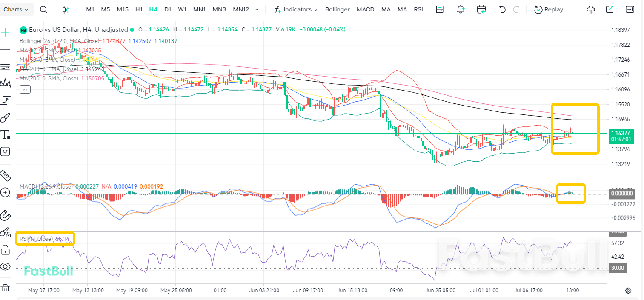Add the Bollinger indicator shortcut
The width and height of the screenshot is (644, 300).
337,9
